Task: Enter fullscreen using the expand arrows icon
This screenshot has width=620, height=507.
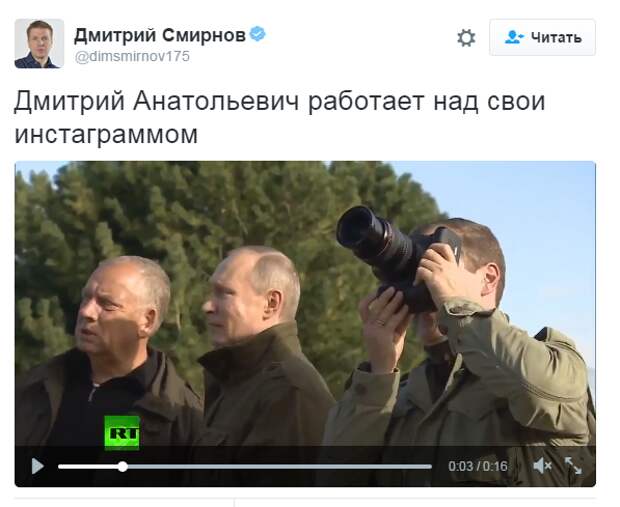Action: (573, 466)
